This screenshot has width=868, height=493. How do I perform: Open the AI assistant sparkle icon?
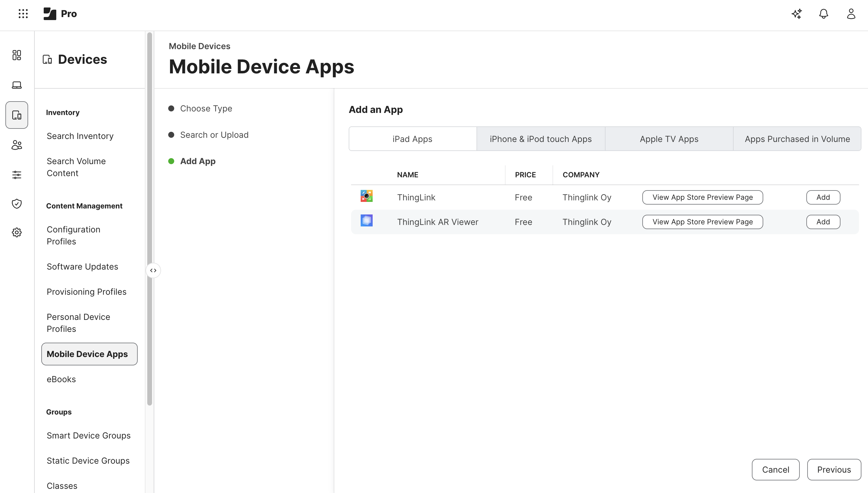(797, 14)
